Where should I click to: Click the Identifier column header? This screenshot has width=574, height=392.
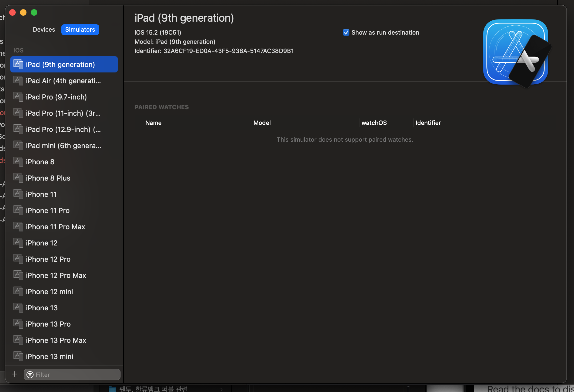(428, 123)
